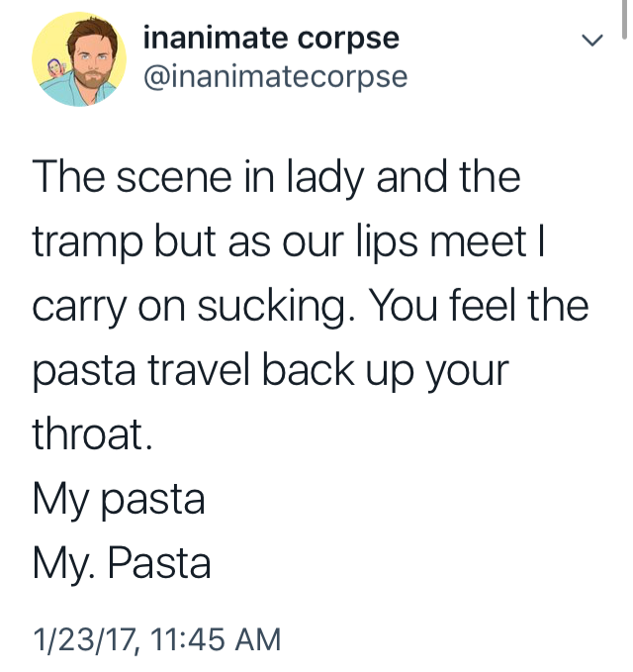The height and width of the screenshot is (672, 633).
Task: Expand the tweet options chevron
Action: click(592, 41)
